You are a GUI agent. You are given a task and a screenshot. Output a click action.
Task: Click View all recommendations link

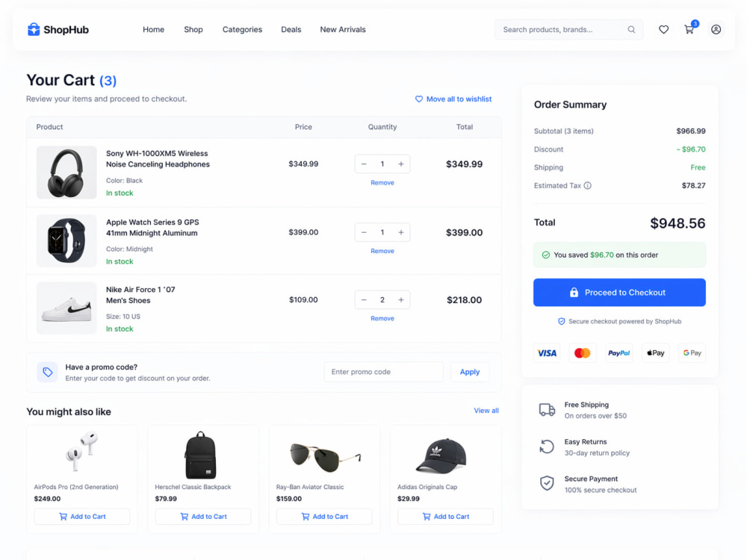coord(486,411)
